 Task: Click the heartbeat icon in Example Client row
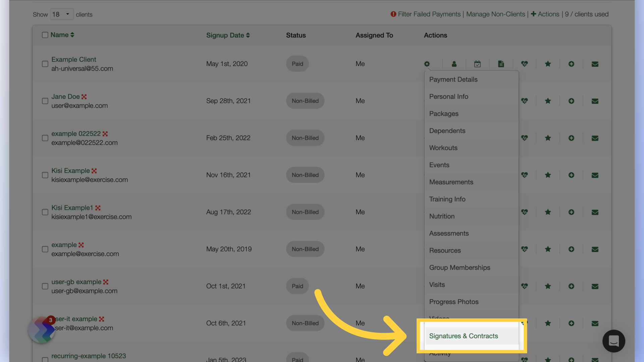click(x=524, y=64)
